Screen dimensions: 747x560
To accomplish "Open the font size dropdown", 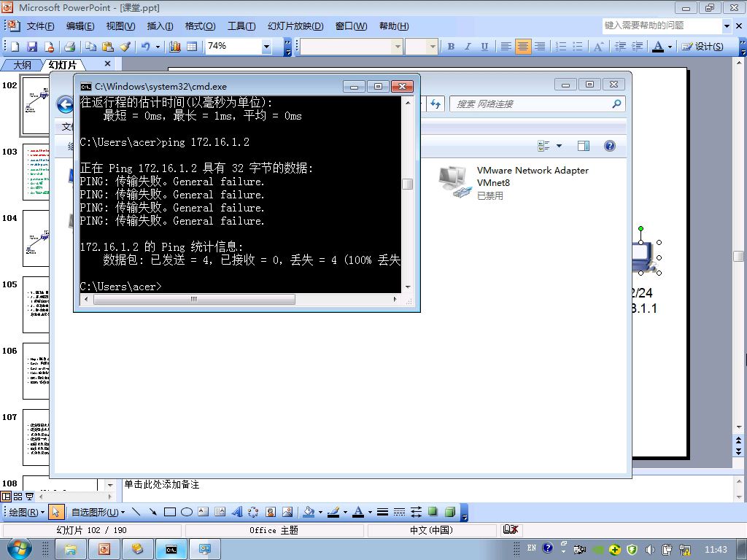I will coord(432,46).
